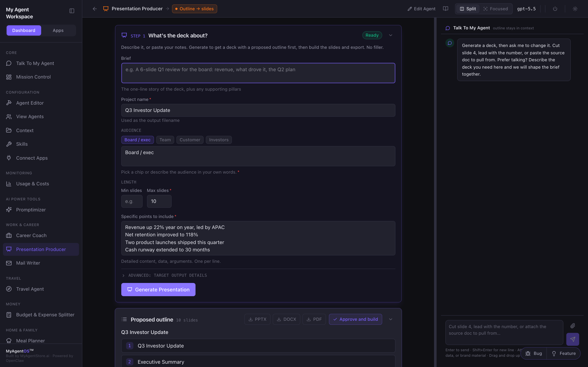Select the Investors audience chip
This screenshot has height=367, width=588.
click(x=219, y=140)
